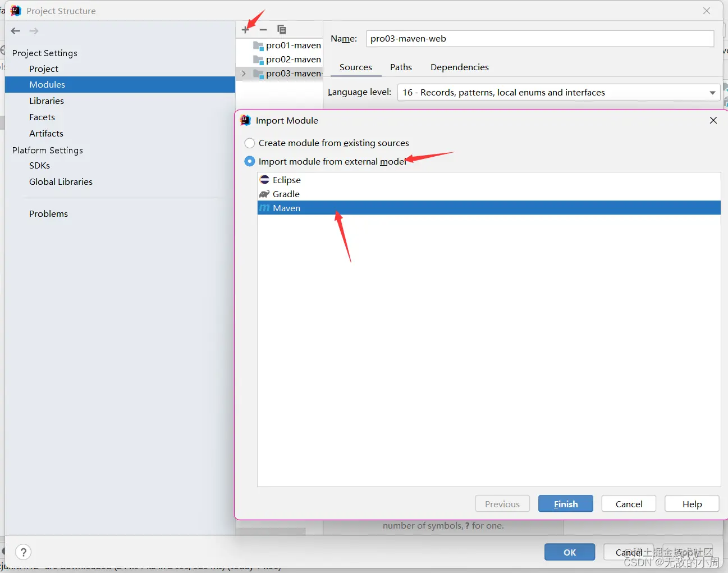Click the Eclipse icon in the list
Viewport: 728px width, 573px height.
(264, 180)
